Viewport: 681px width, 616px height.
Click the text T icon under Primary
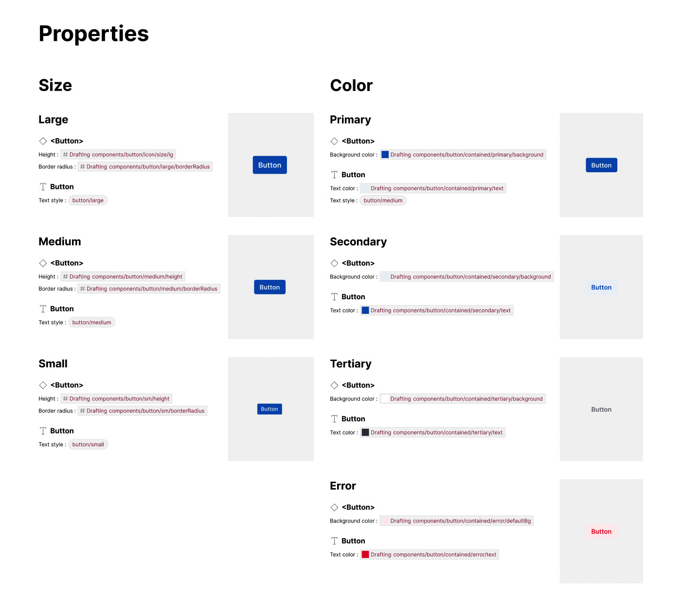334,175
